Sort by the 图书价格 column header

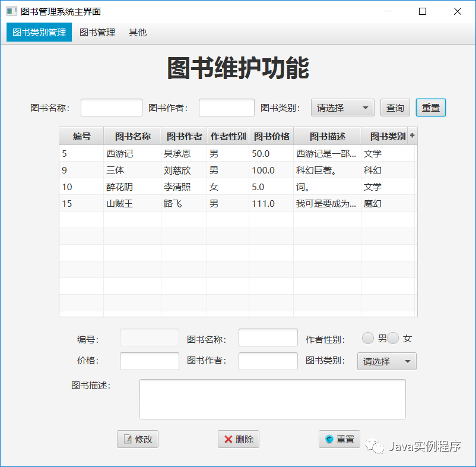271,136
